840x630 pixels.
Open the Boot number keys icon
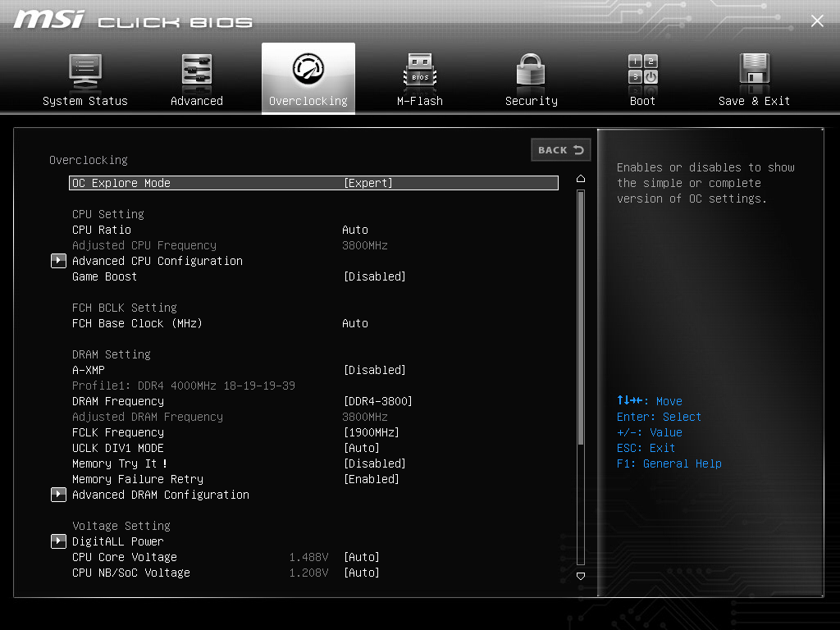coord(643,70)
